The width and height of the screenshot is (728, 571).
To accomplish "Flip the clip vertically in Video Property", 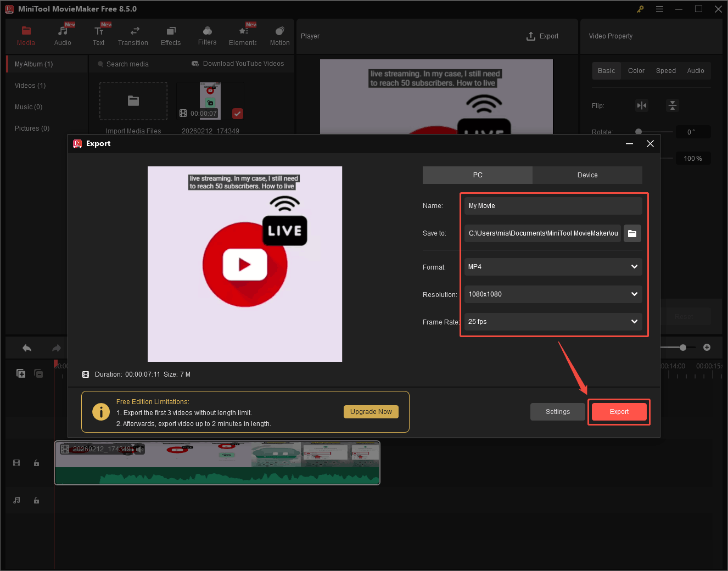I will [x=673, y=105].
